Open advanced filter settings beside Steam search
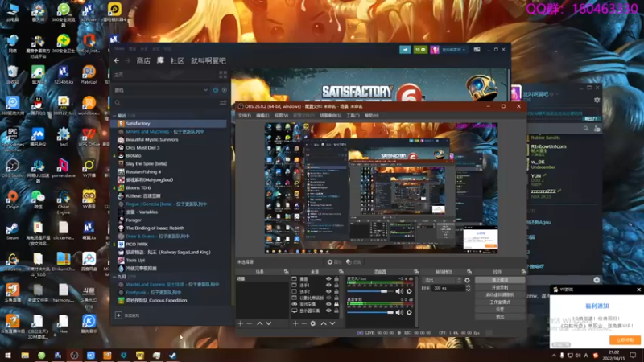 [x=223, y=103]
